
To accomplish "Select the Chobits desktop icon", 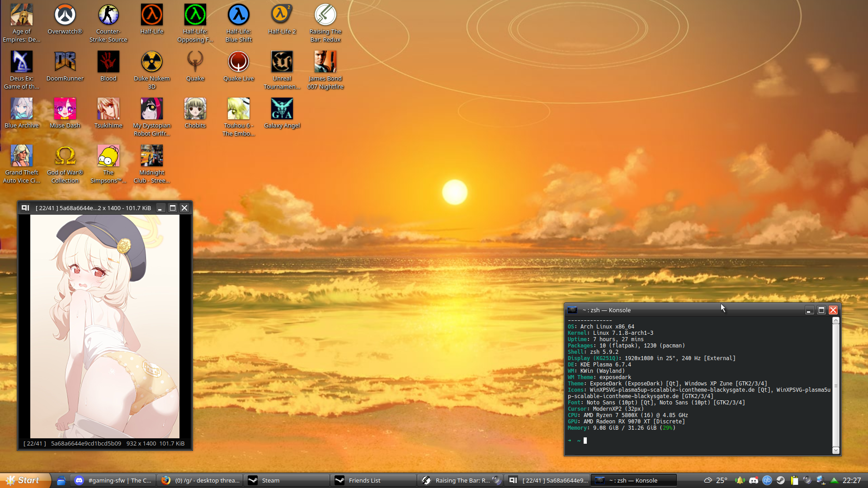I will [195, 113].
